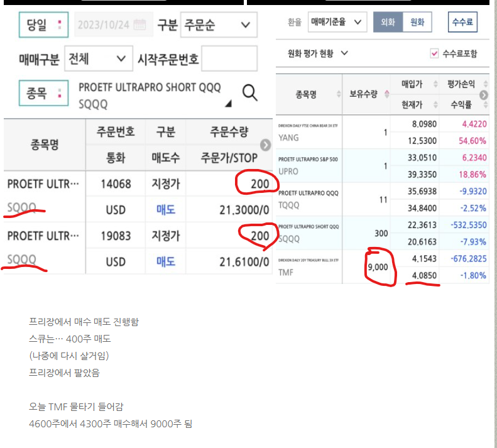Click the search magnifier icon next to SQQQ

250,93
